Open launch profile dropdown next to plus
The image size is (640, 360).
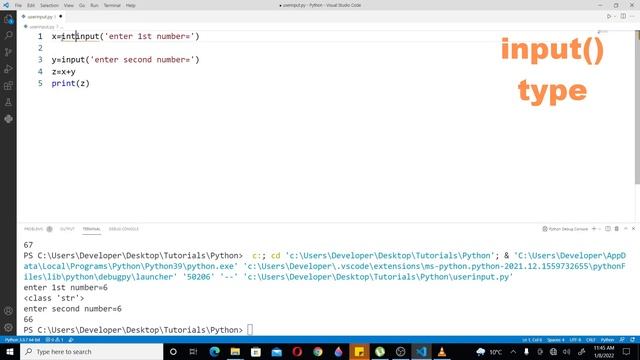pyautogui.click(x=600, y=229)
